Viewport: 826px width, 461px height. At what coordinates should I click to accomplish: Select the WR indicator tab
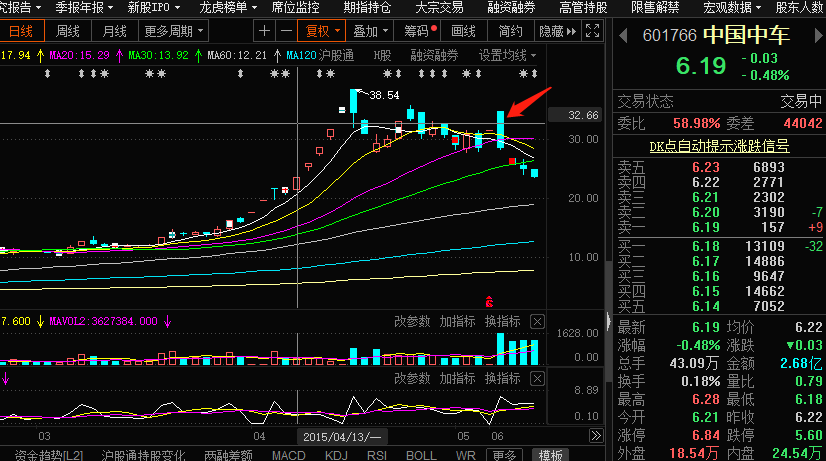click(x=465, y=455)
